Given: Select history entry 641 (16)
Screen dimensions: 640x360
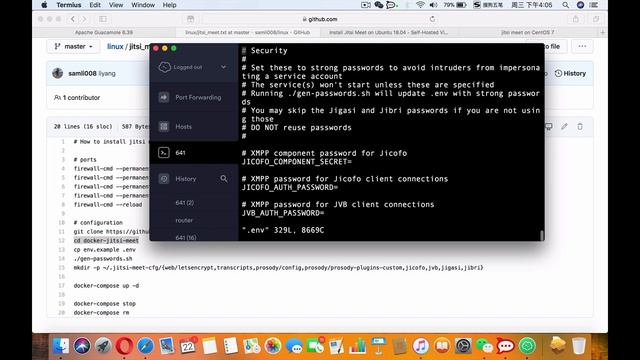Looking at the screenshot, I should tap(186, 237).
